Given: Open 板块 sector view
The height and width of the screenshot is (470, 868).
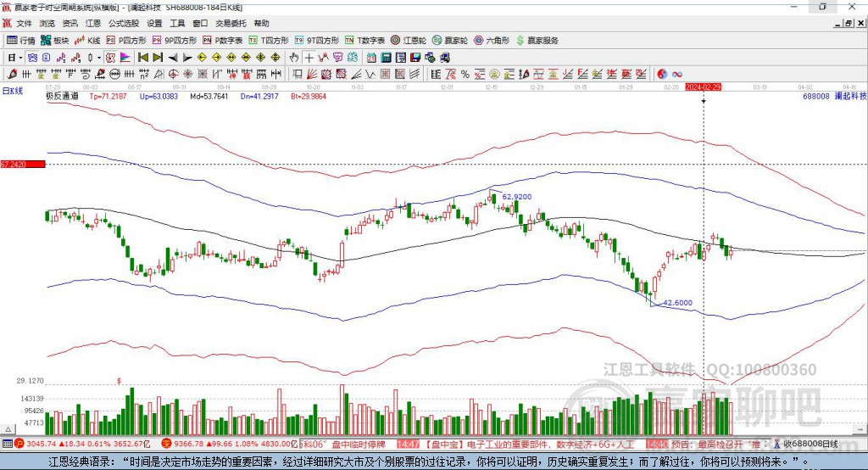Looking at the screenshot, I should [x=55, y=41].
